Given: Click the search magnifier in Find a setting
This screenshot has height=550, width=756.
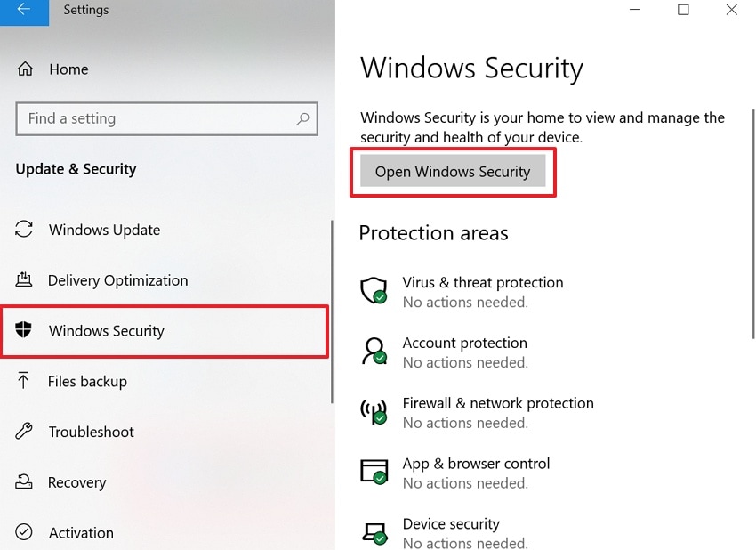Looking at the screenshot, I should tap(304, 118).
